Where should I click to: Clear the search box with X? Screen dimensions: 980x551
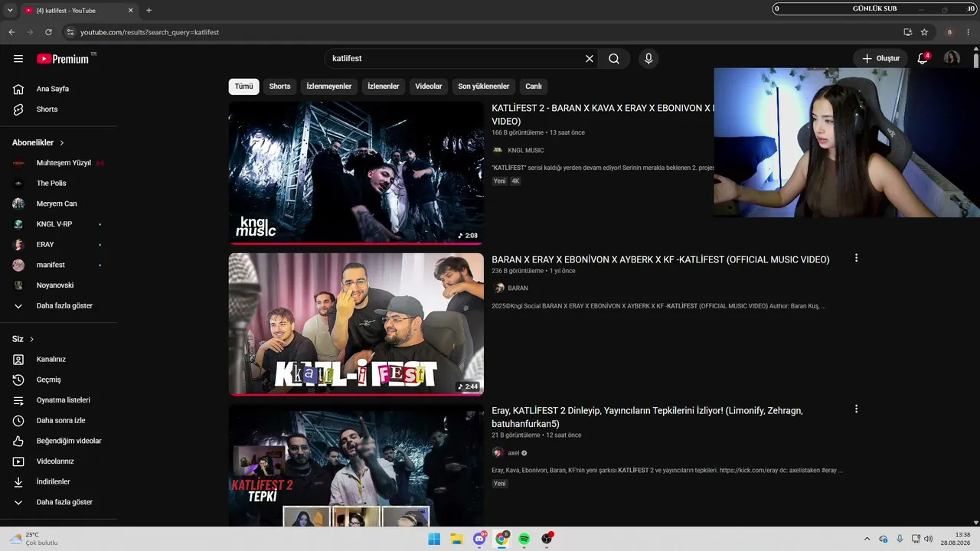pyautogui.click(x=590, y=59)
